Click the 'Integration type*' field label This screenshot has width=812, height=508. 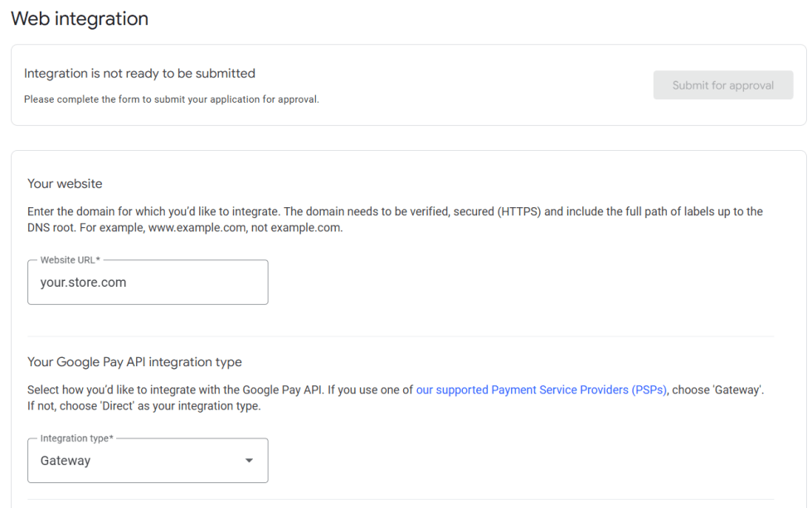click(76, 438)
